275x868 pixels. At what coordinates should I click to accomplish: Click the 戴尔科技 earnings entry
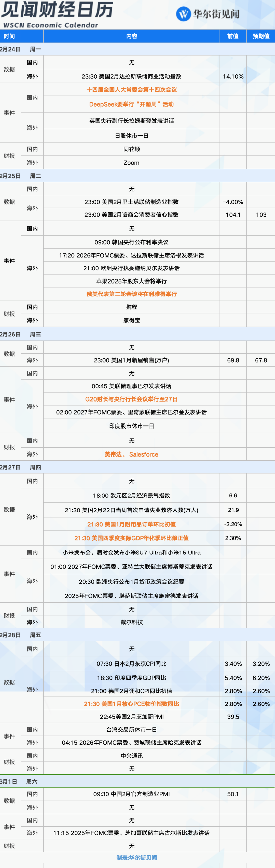(132, 622)
